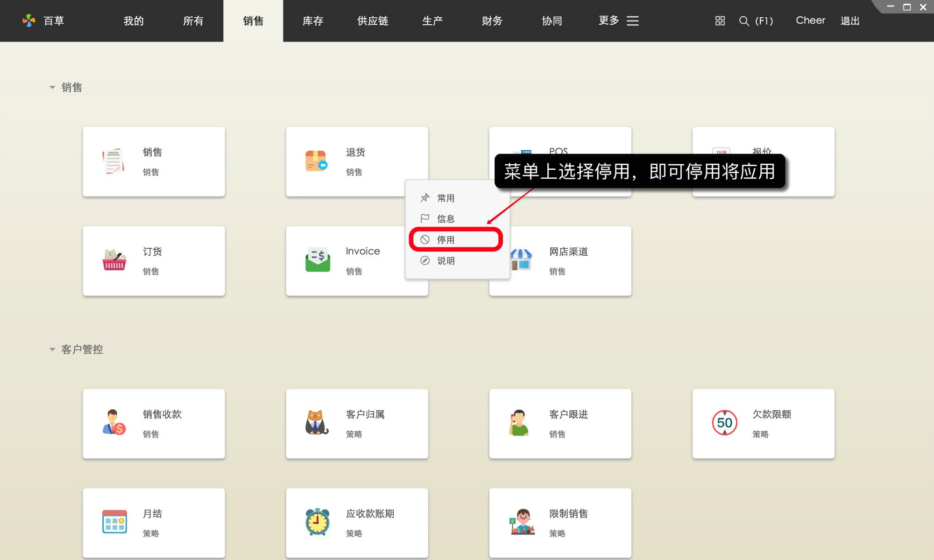Open the Invoice envelope icon
The height and width of the screenshot is (560, 934).
pos(318,260)
